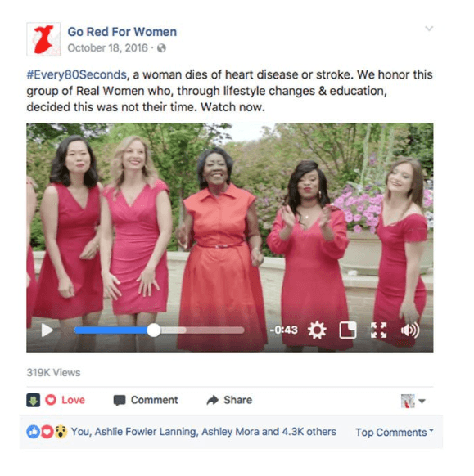The height and width of the screenshot is (476, 474).
Task: Mute the video volume speaker icon
Action: point(410,330)
